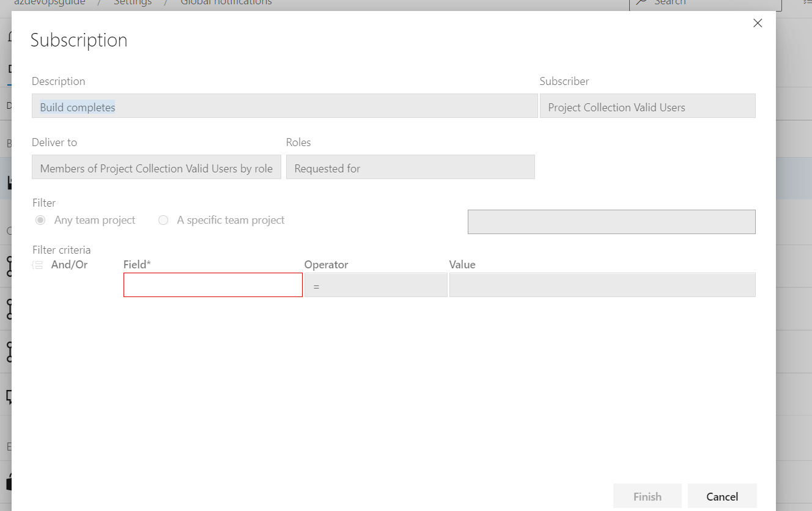Click the Cancel button
The width and height of the screenshot is (812, 511).
click(722, 496)
